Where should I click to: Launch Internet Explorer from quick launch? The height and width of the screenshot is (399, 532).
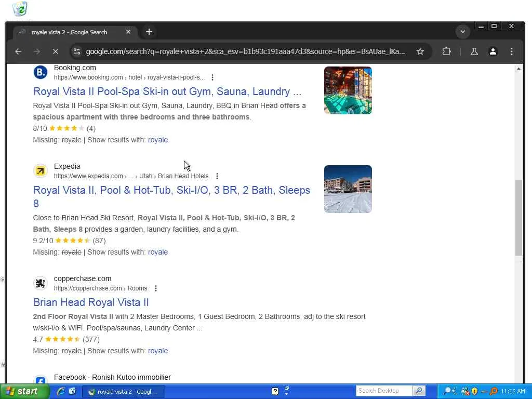pyautogui.click(x=61, y=391)
